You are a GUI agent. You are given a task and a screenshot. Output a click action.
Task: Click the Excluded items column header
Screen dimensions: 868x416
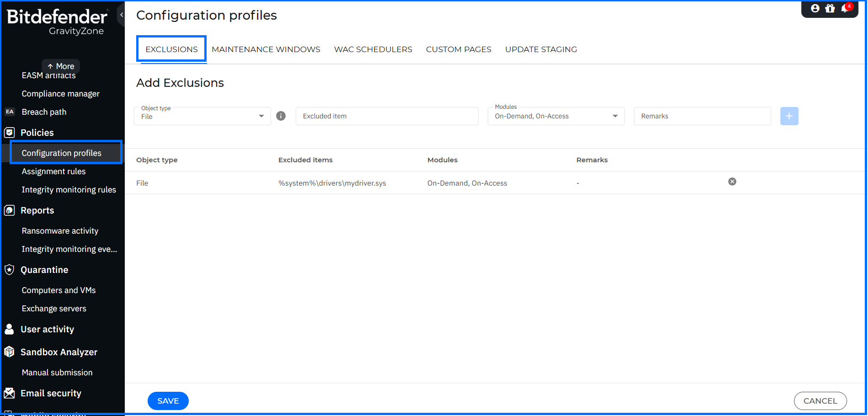[x=305, y=160]
